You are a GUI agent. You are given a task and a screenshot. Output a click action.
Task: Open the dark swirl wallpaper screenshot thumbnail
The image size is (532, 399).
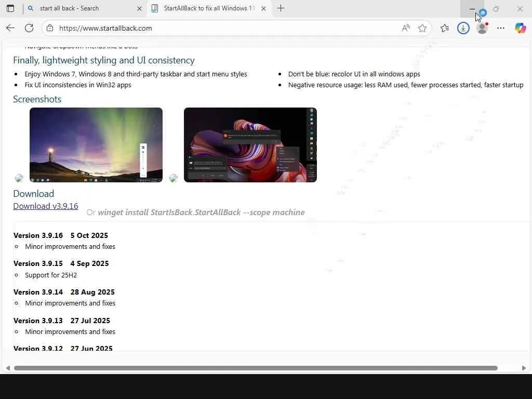(250, 145)
